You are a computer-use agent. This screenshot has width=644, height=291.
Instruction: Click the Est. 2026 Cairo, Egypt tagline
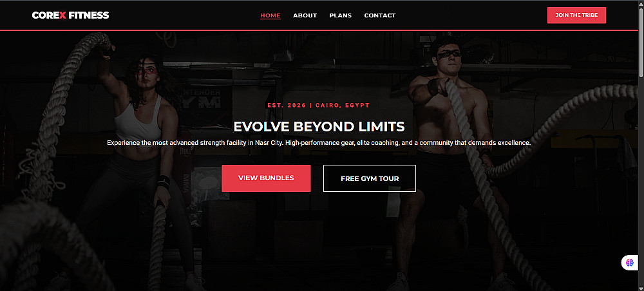coord(318,106)
